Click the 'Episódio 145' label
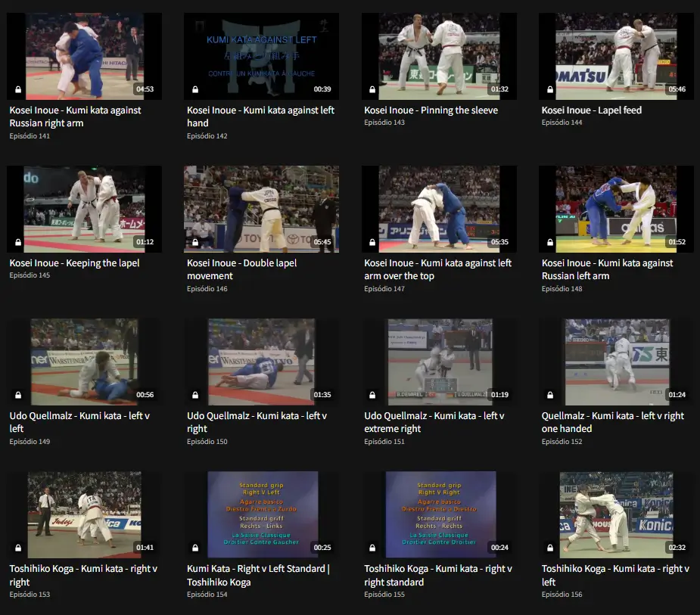 click(x=30, y=275)
